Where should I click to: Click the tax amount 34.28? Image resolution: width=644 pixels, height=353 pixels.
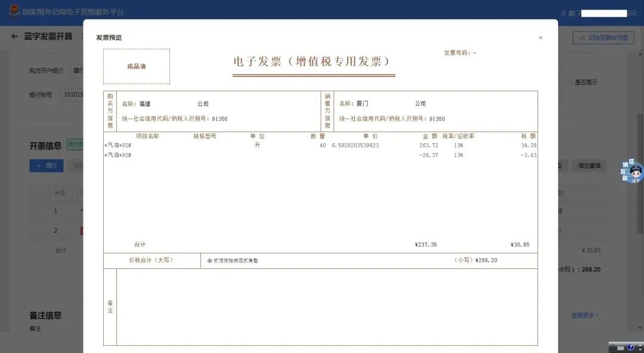(x=528, y=145)
